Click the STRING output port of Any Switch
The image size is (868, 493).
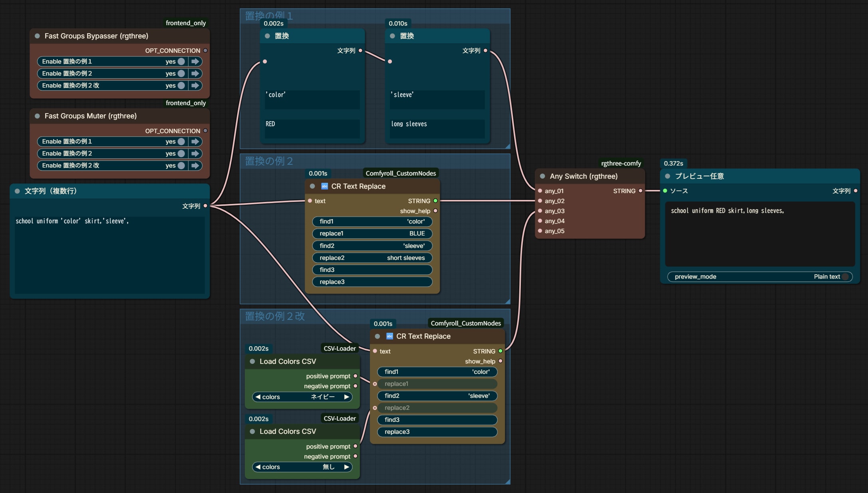tap(640, 191)
